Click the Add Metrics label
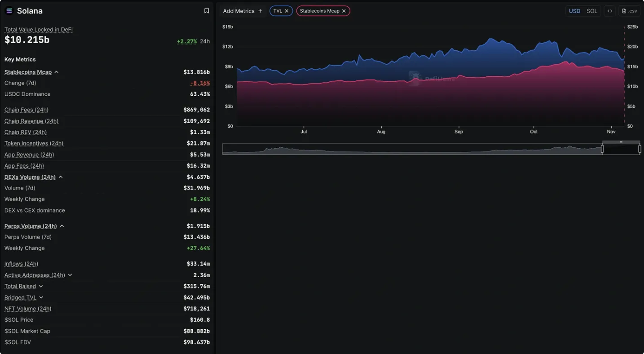The width and height of the screenshot is (644, 354). point(238,10)
